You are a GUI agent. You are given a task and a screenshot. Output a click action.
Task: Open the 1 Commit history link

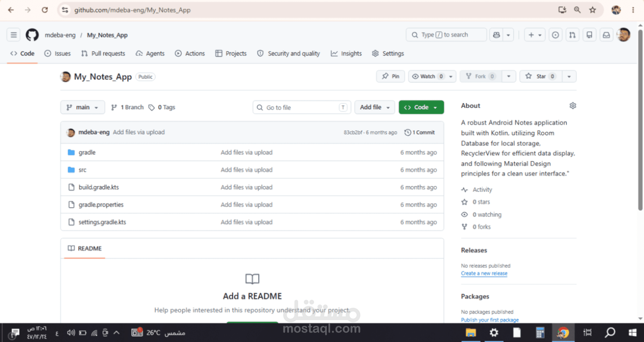pos(420,133)
